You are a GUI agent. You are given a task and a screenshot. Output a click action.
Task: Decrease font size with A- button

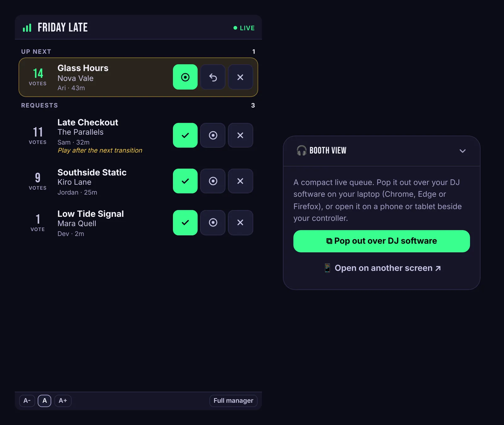coord(27,401)
